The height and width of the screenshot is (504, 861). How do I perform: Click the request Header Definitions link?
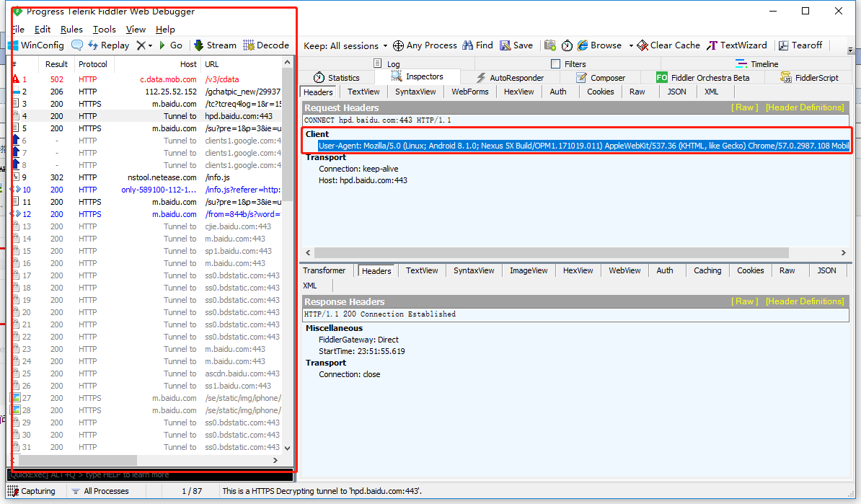[x=804, y=107]
